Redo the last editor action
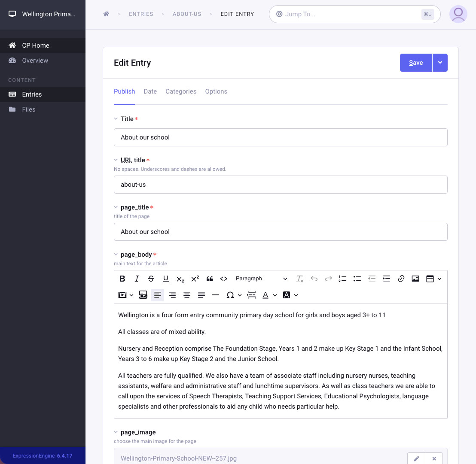Viewport: 476px width, 464px height. (x=329, y=279)
